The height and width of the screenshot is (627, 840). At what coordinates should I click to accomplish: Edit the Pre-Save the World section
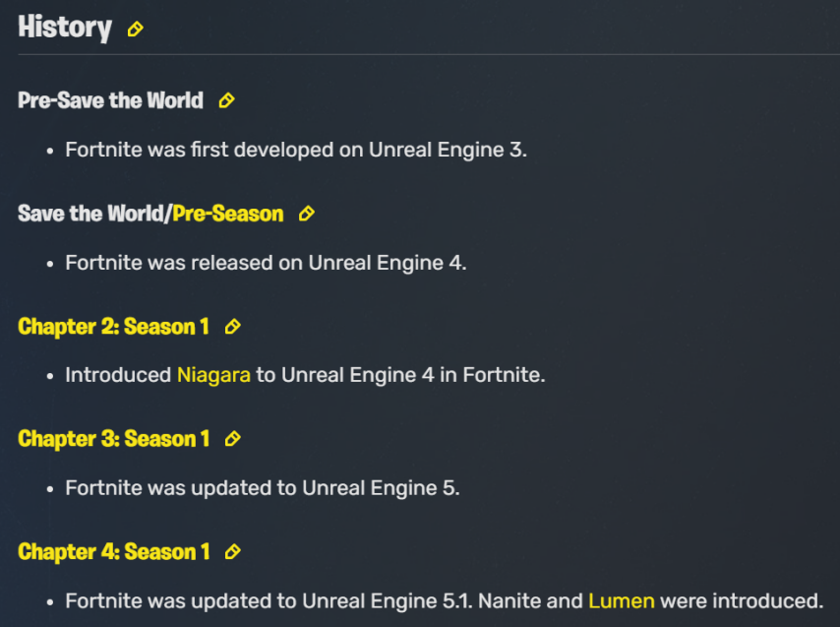(x=226, y=100)
